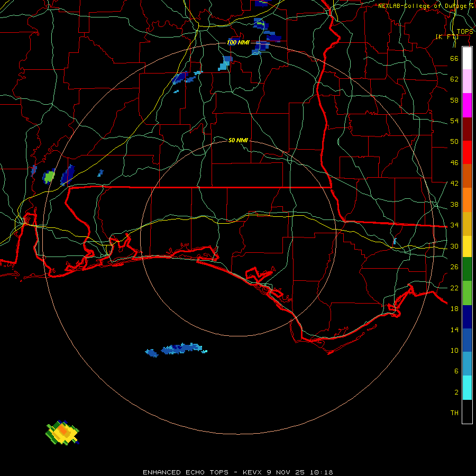Select the light green legend swatch
Image resolution: width=476 pixels, height=476 pixels.
(467, 292)
